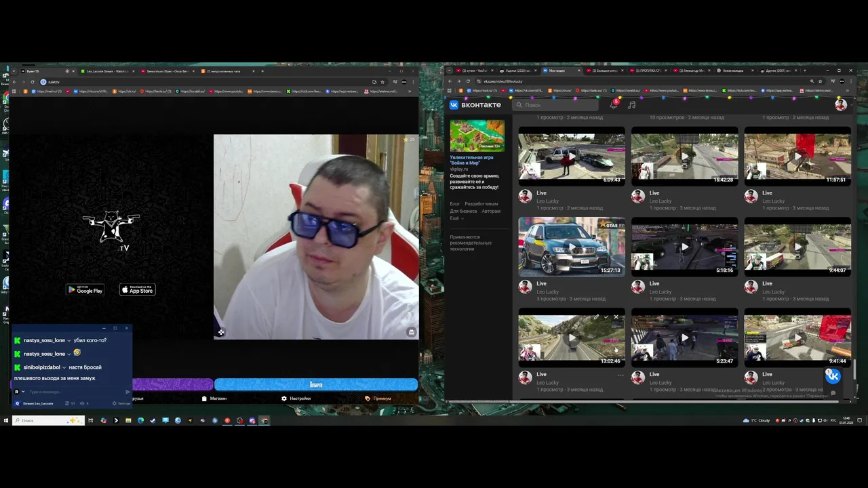Open the 9:44:07 Live video

[x=797, y=246]
